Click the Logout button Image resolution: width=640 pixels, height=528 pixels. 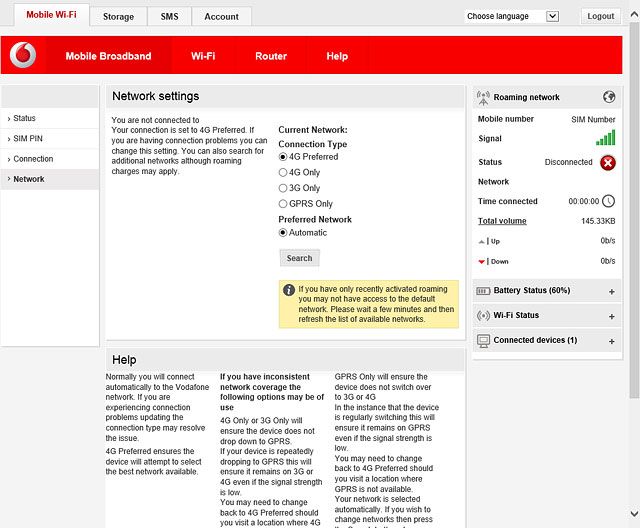pyautogui.click(x=601, y=16)
